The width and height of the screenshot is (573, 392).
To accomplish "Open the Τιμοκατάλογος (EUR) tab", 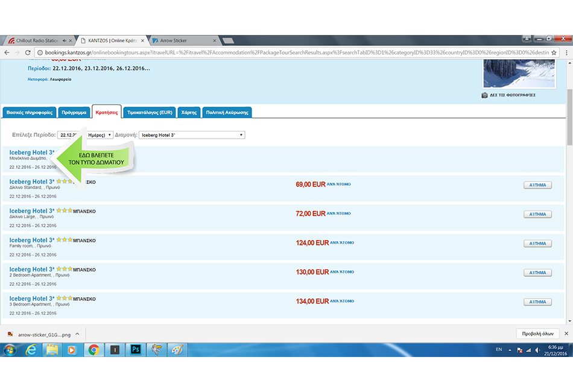I will pos(150,112).
